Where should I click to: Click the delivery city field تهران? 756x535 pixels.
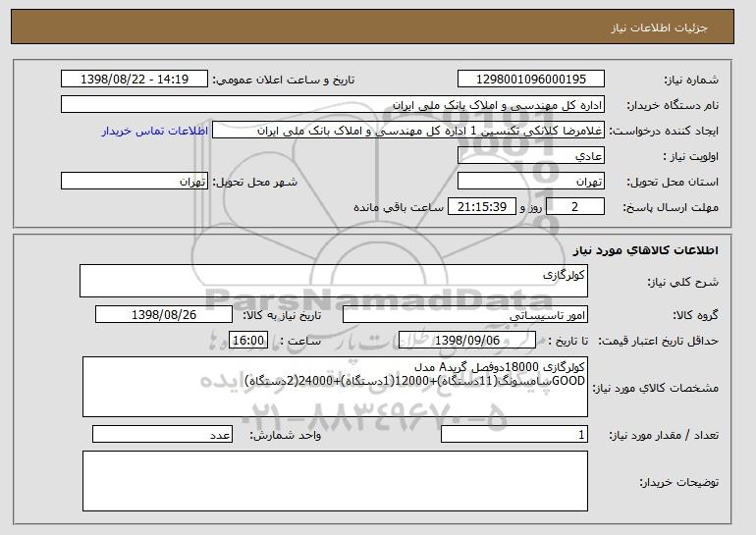135,182
